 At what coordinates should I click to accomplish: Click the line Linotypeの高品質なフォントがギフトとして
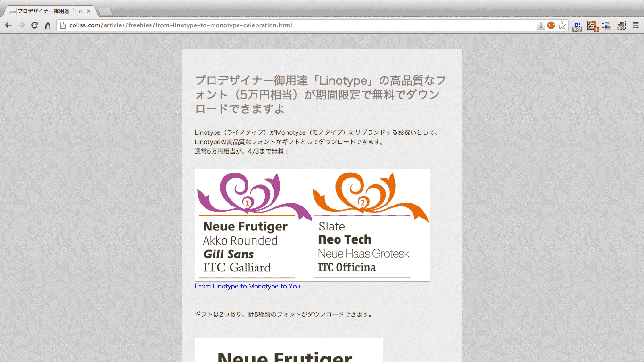pos(289,142)
